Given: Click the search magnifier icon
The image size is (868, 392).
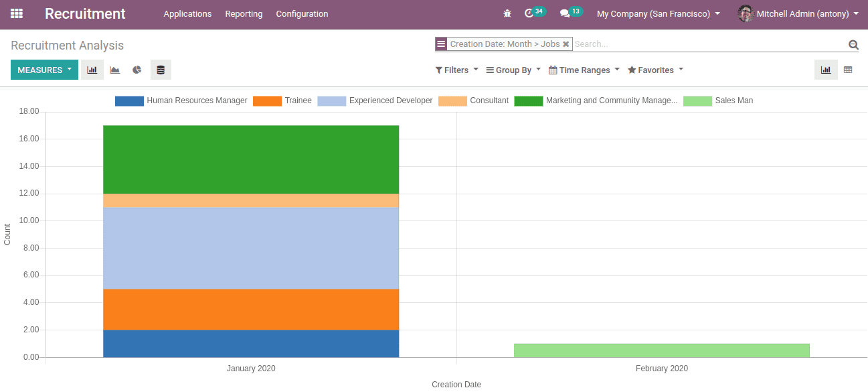Looking at the screenshot, I should coord(853,44).
